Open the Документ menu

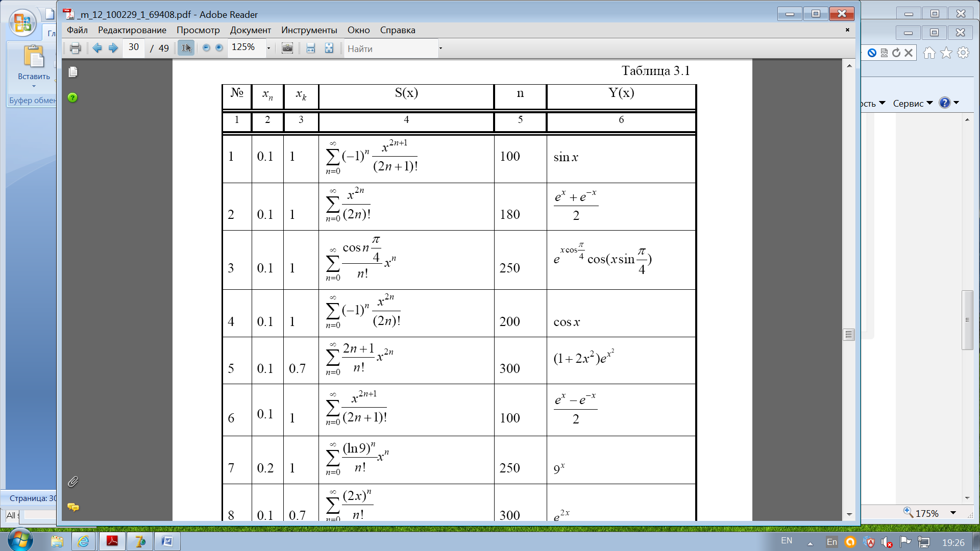coord(250,30)
